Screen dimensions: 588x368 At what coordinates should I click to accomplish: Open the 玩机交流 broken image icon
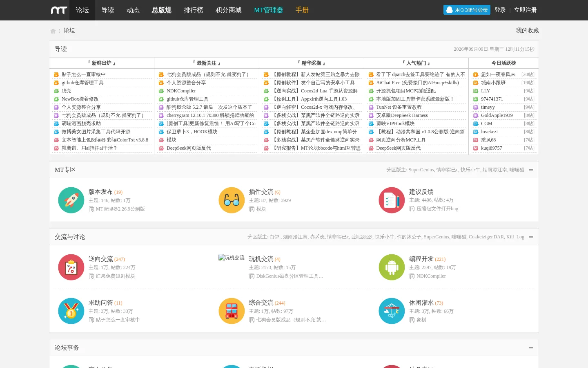[232, 258]
